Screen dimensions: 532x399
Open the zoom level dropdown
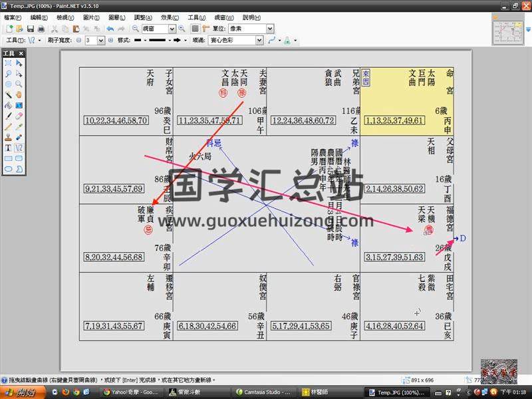pos(172,29)
